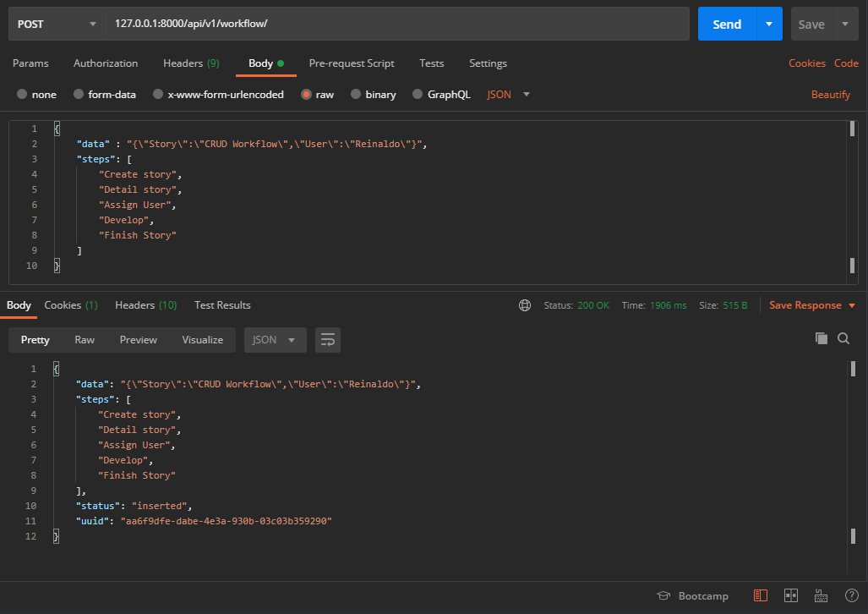This screenshot has height=614, width=868.
Task: Copy response body to clipboard icon
Action: (822, 338)
